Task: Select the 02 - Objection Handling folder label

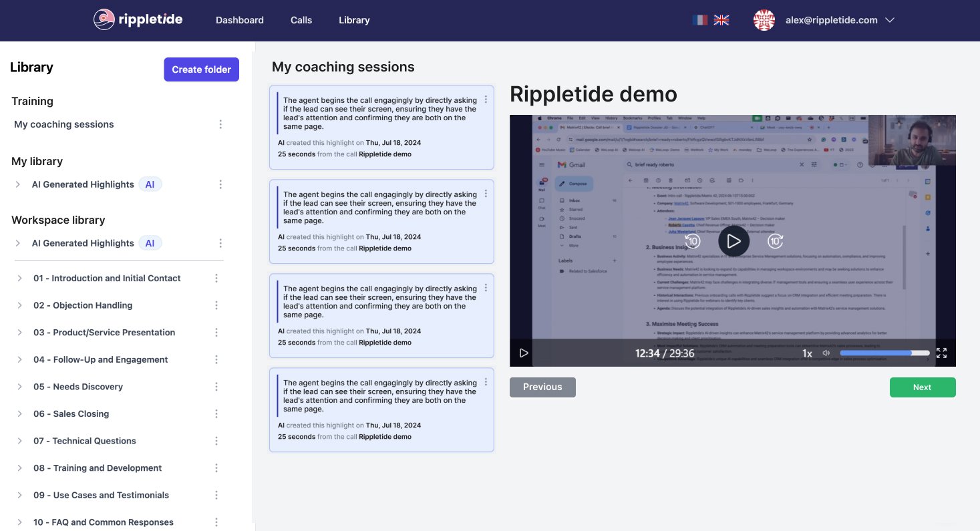Action: (83, 305)
